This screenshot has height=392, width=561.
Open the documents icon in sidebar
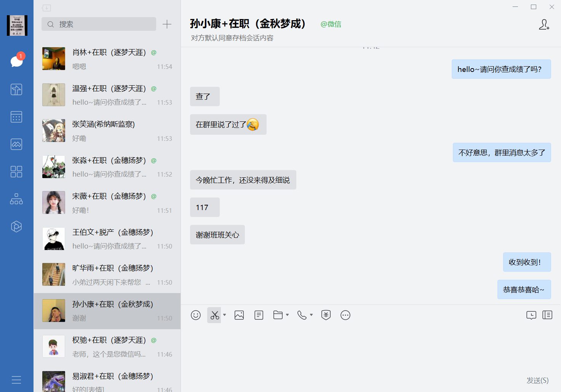coord(16,89)
